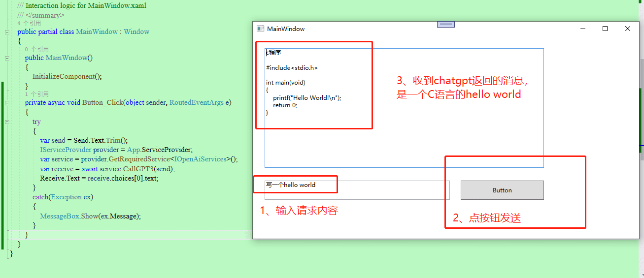
Task: Open '4 个引用' references above class
Action: click(x=29, y=23)
